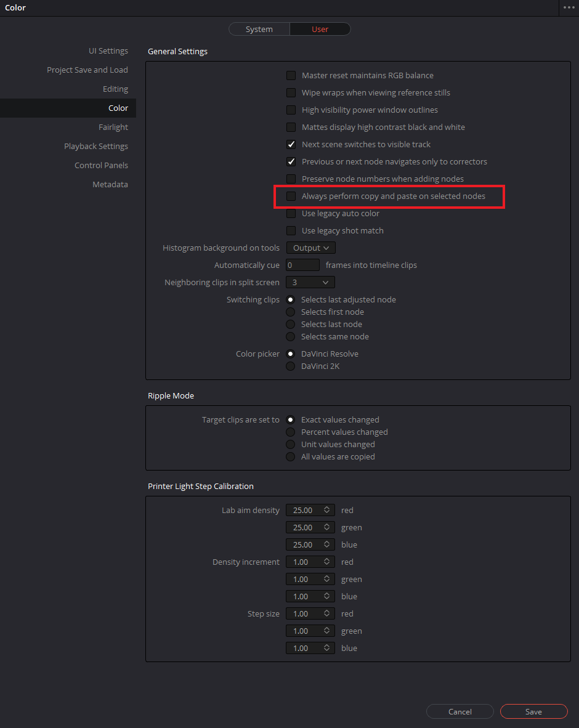
Task: Enable Wipe wraps when viewing reference stills
Action: pyautogui.click(x=291, y=92)
